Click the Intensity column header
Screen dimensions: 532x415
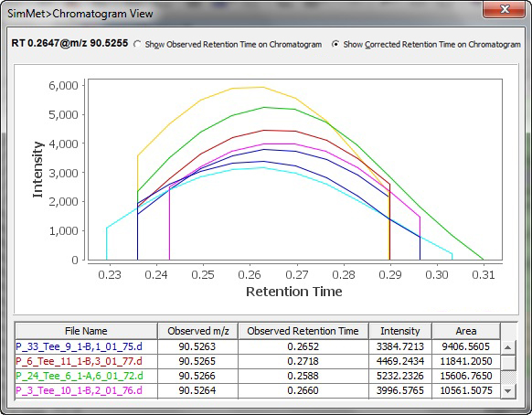click(400, 331)
